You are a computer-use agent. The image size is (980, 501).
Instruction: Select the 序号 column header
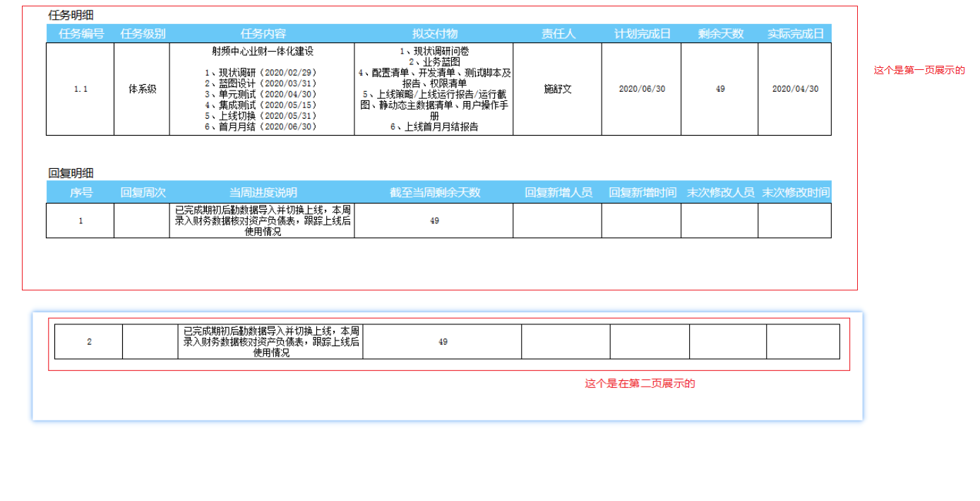coord(81,192)
